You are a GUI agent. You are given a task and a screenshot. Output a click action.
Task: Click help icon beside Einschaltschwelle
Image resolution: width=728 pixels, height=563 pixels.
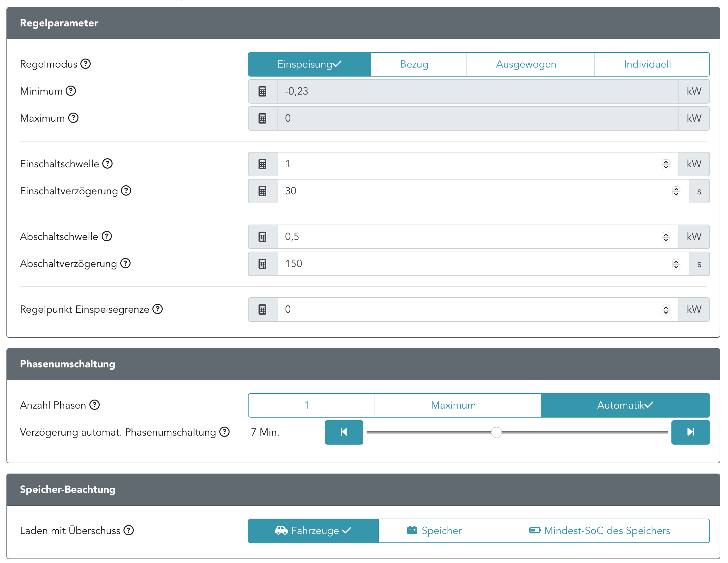click(x=107, y=163)
